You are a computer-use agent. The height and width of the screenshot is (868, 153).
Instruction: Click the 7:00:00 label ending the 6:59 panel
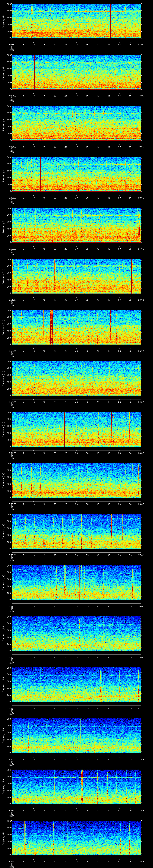tap(141, 708)
